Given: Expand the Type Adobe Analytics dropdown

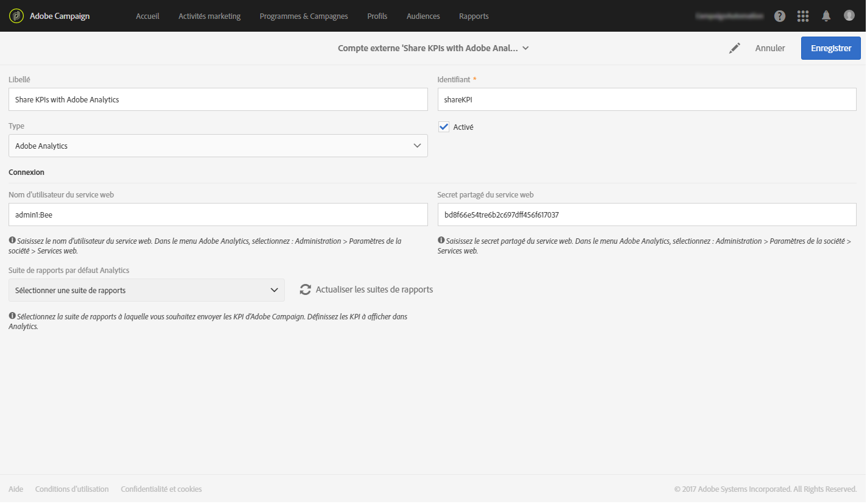Looking at the screenshot, I should [x=218, y=146].
